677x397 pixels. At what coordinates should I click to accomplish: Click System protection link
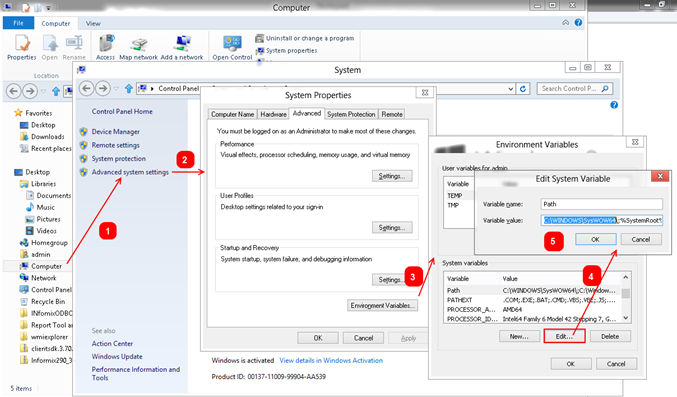pyautogui.click(x=118, y=159)
